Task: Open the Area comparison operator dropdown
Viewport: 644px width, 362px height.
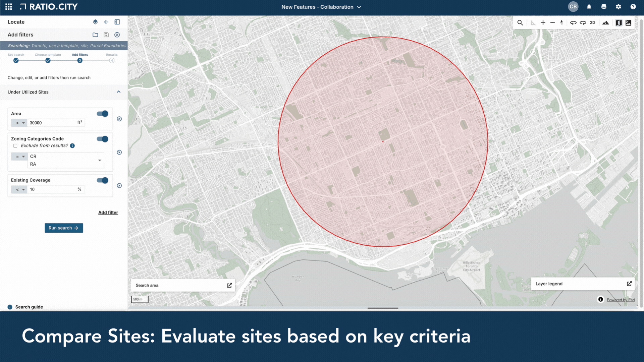Action: (20, 123)
